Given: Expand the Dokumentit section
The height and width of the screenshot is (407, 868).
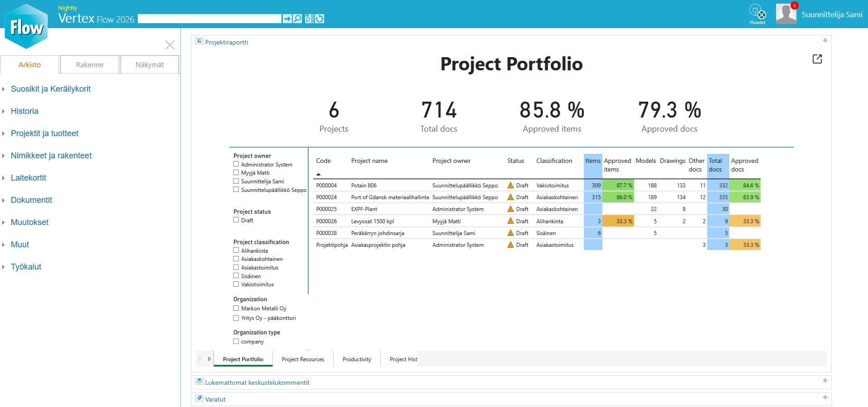Looking at the screenshot, I should point(31,200).
